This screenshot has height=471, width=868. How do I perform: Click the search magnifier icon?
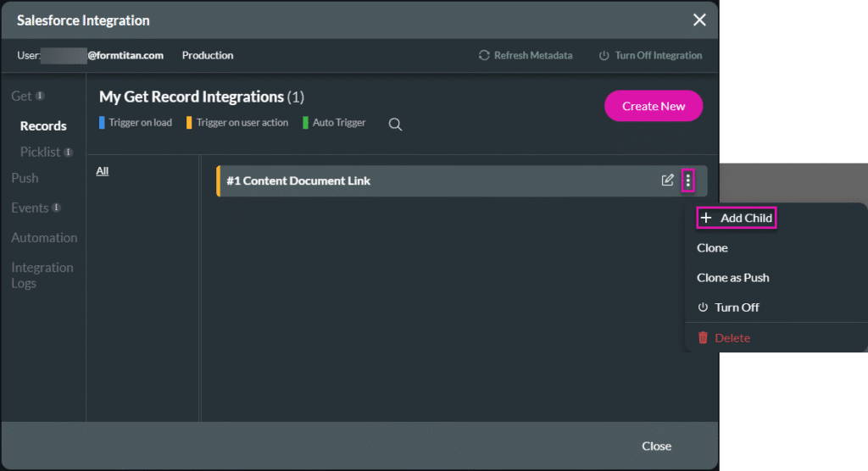(395, 124)
